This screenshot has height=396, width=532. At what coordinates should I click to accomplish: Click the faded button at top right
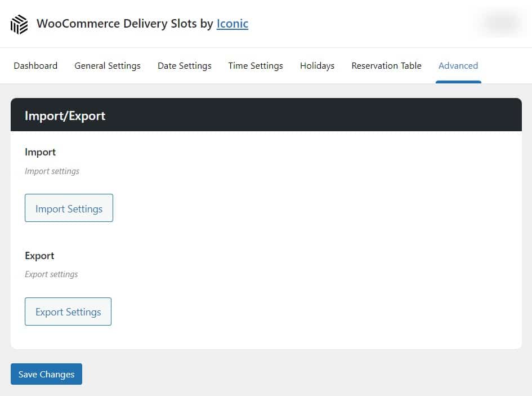click(x=501, y=23)
